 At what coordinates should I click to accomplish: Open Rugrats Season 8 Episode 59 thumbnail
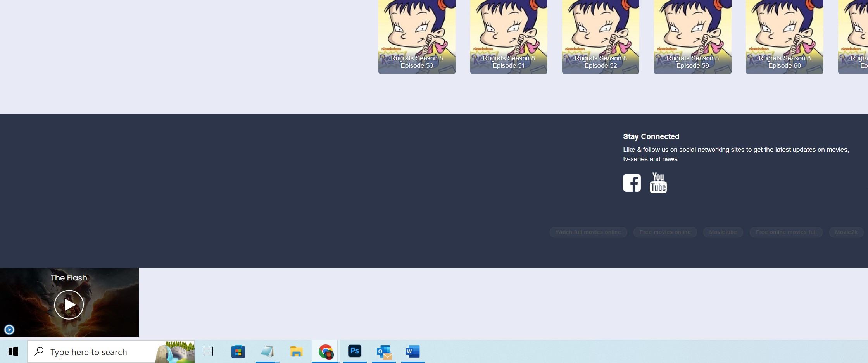693,37
